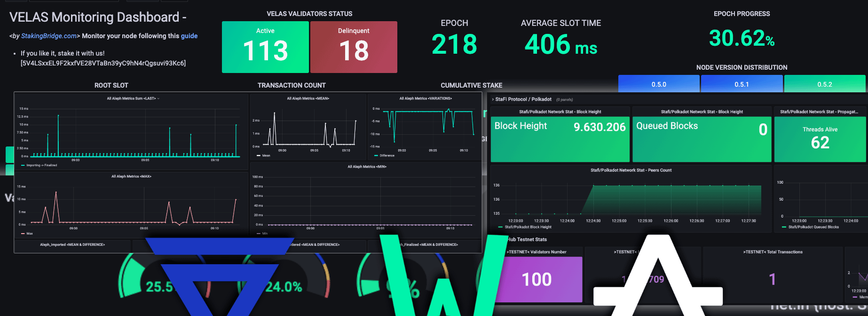Toggle the Mean legend series

coord(263,155)
